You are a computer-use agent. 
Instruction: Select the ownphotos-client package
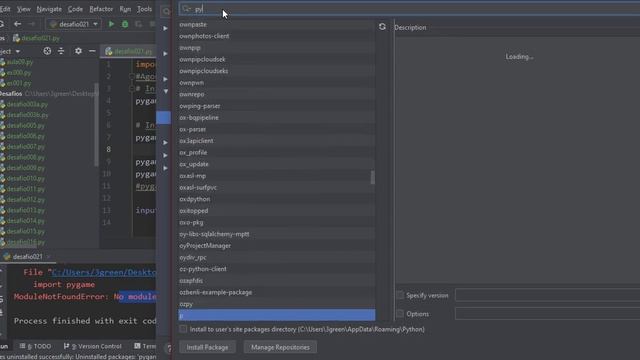pos(276,36)
